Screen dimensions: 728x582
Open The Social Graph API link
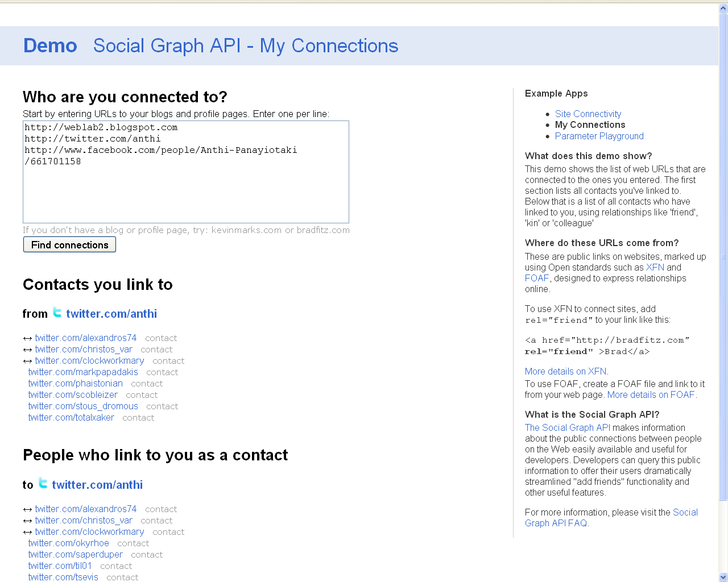pos(567,428)
